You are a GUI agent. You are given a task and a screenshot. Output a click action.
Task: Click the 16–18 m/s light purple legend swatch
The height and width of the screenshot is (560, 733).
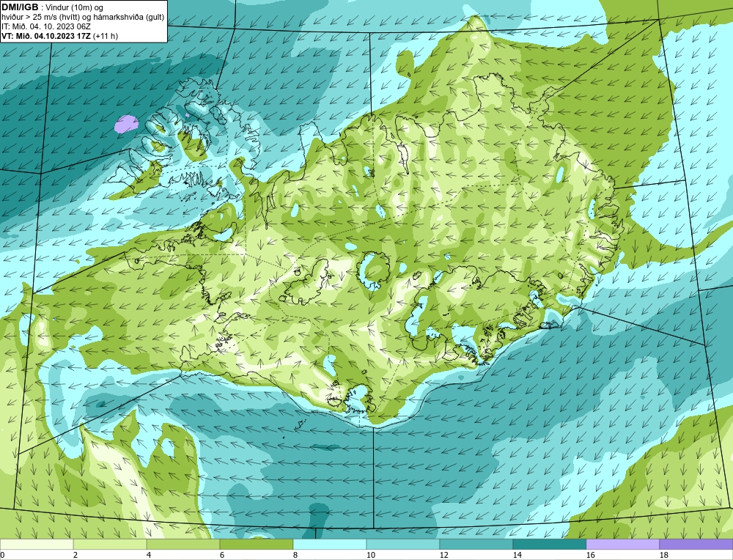(622, 544)
